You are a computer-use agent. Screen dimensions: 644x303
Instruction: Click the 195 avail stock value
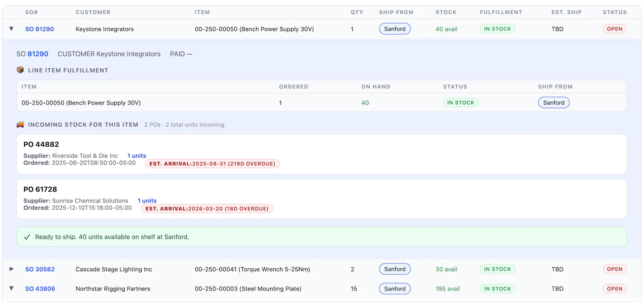coord(448,289)
